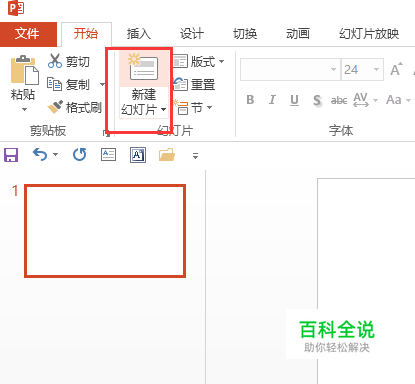Image resolution: width=415 pixels, height=384 pixels.
Task: Redo with the repeat arrow icon
Action: click(80, 155)
